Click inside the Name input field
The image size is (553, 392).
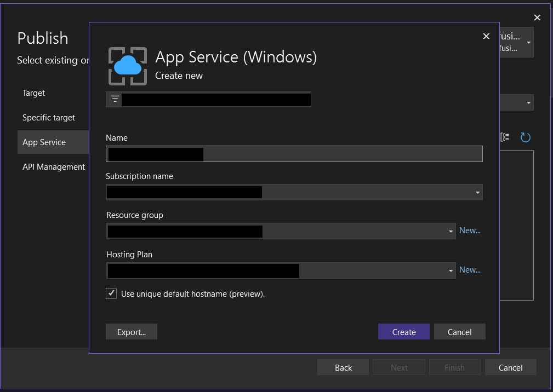point(294,154)
